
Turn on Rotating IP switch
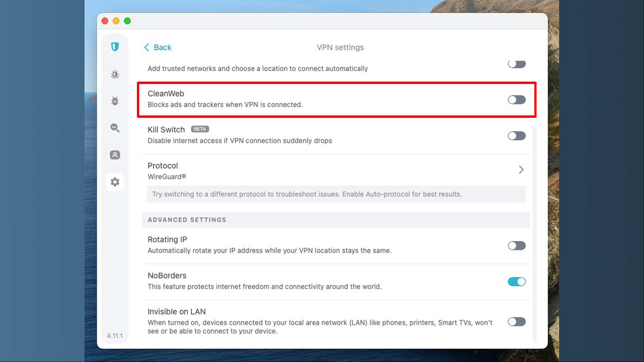coord(517,246)
